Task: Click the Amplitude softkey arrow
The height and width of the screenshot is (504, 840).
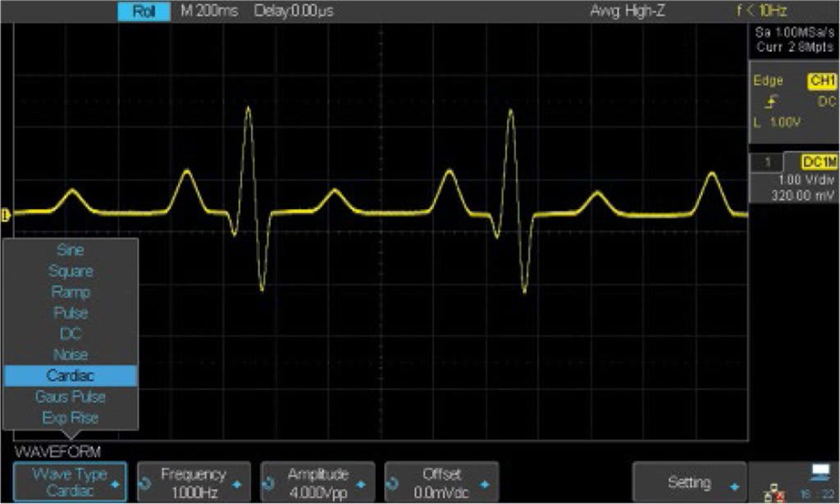Action: coord(361,484)
